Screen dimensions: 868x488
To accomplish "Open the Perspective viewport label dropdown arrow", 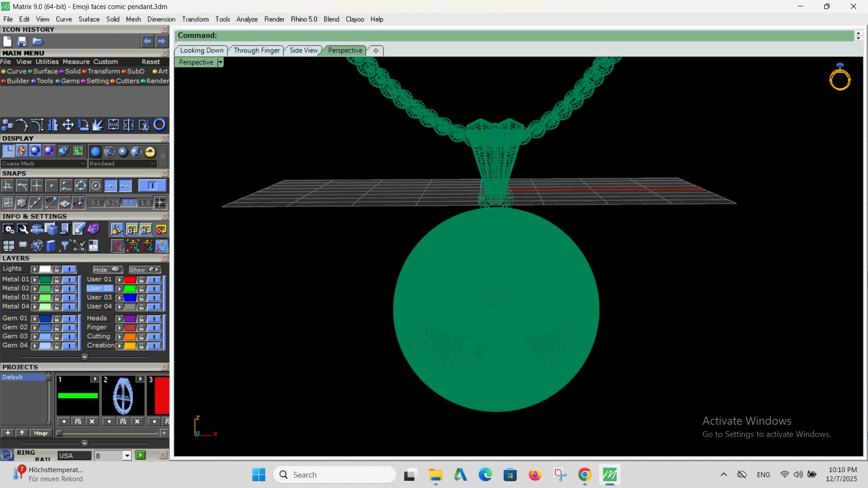I will click(x=221, y=62).
